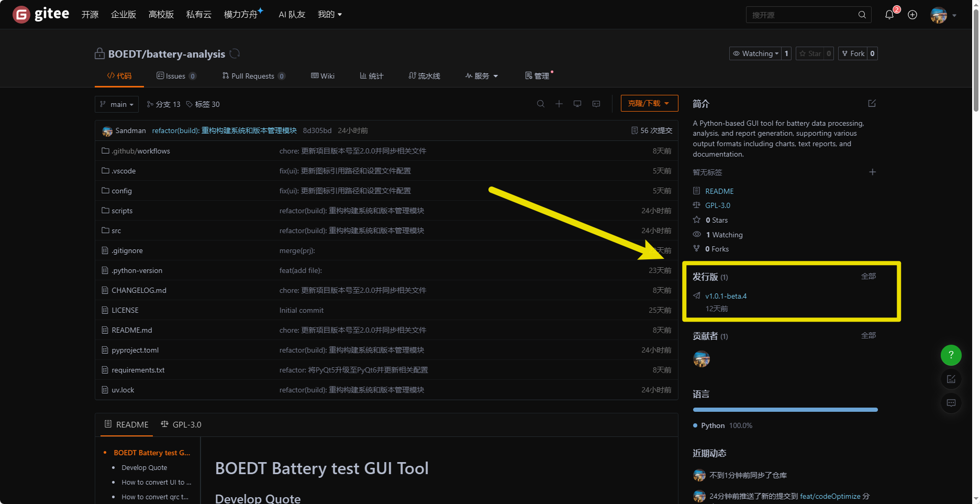Open the src folder

coord(116,231)
